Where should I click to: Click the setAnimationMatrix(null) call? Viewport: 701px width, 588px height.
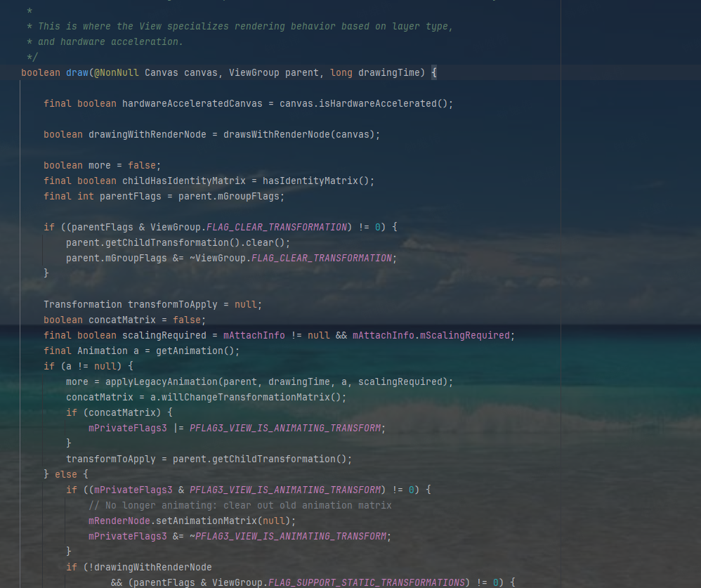click(223, 521)
